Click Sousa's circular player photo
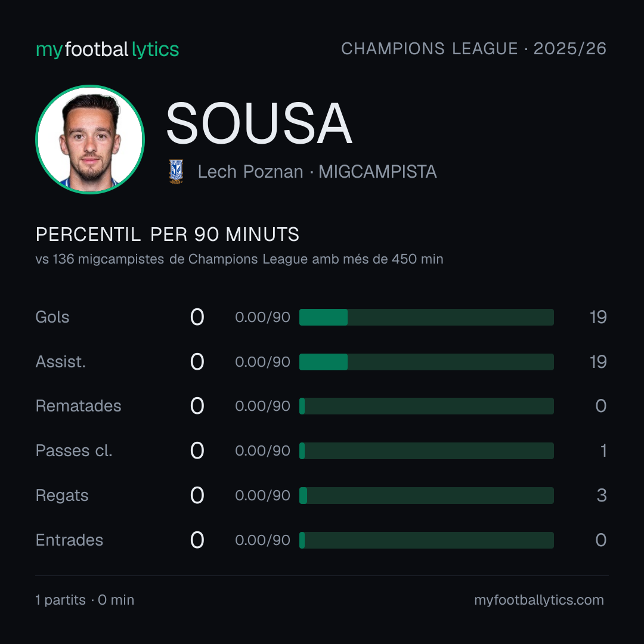The image size is (644, 644). pos(90,140)
